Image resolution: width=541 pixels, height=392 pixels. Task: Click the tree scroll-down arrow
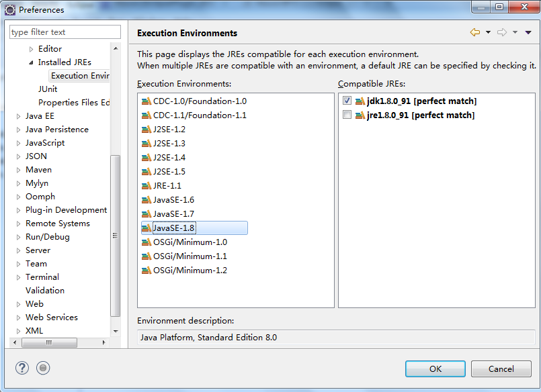click(116, 331)
